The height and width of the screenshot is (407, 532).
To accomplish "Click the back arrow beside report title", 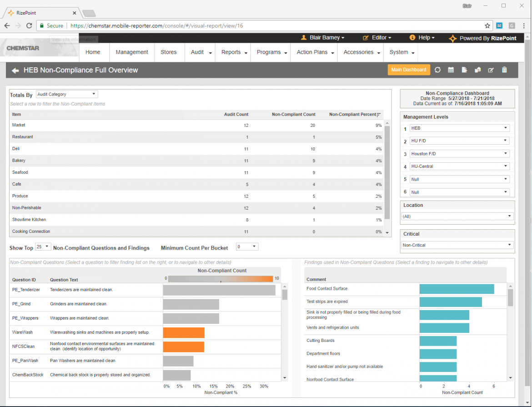I will [15, 70].
